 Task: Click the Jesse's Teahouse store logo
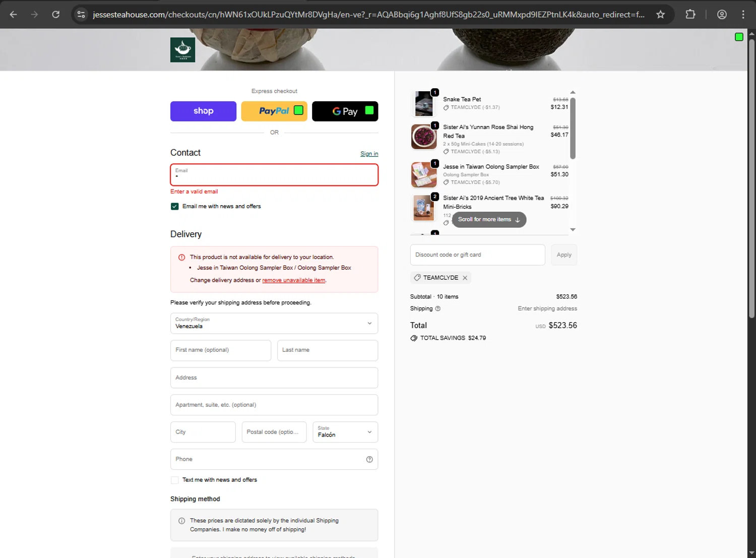182,50
